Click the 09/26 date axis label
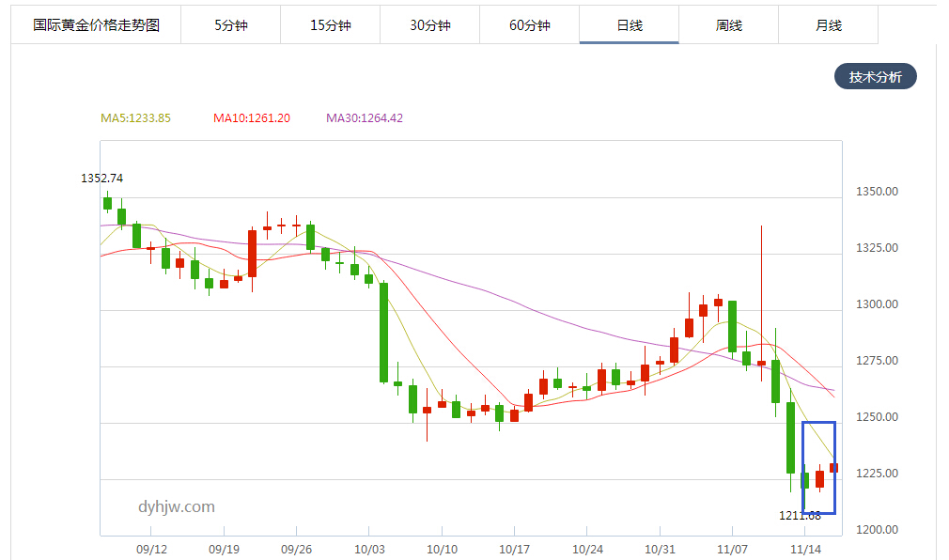Screen dimensions: 949x560 [x=297, y=550]
